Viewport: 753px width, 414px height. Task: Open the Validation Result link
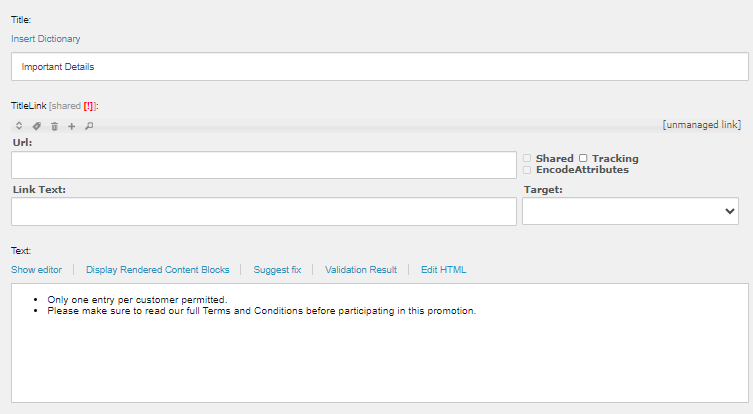tap(361, 270)
